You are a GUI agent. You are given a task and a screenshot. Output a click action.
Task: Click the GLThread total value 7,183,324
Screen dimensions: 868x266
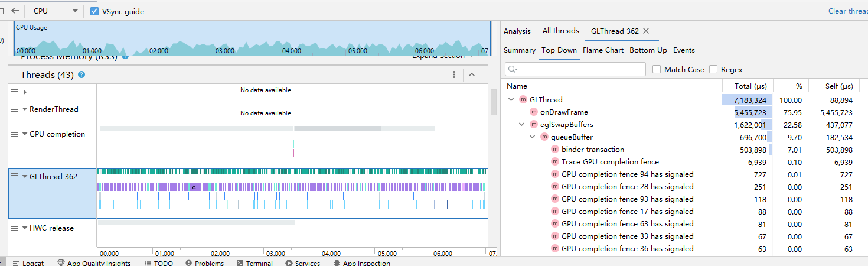pyautogui.click(x=750, y=100)
